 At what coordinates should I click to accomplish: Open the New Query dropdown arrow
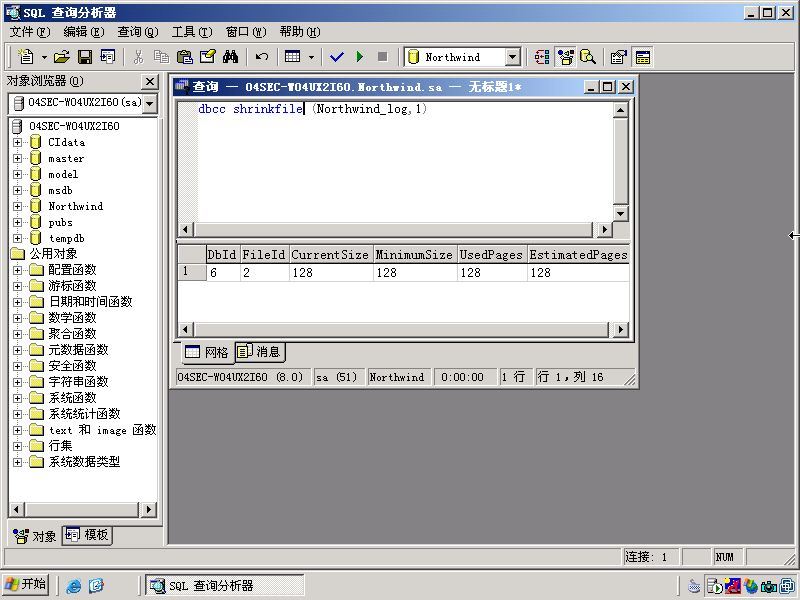[x=44, y=57]
